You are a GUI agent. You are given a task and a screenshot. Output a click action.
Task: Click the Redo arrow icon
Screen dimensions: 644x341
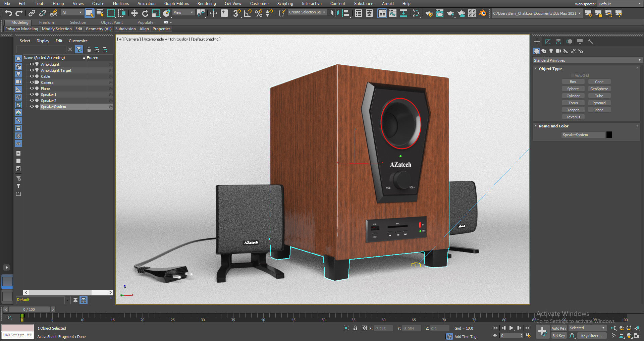point(19,13)
